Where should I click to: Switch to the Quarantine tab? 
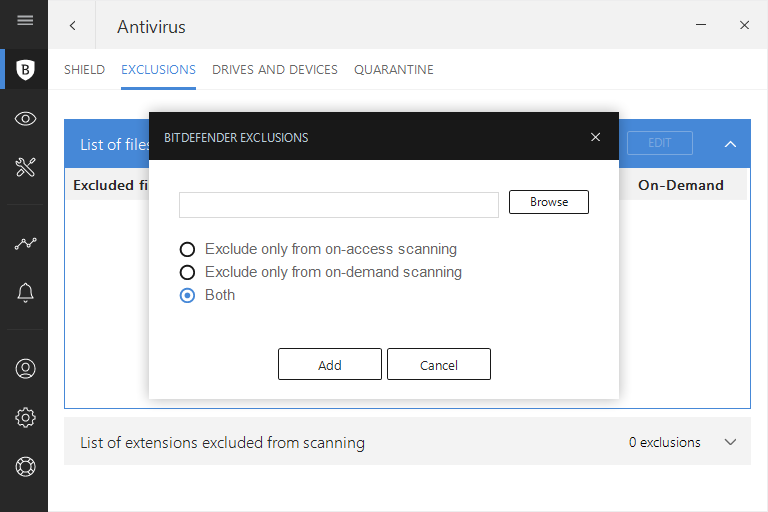[x=394, y=70]
